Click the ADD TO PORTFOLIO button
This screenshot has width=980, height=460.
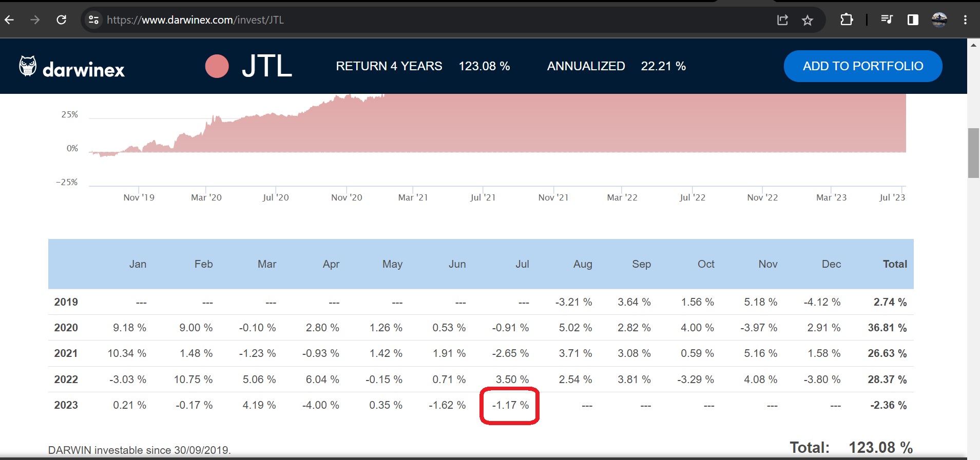pos(862,66)
